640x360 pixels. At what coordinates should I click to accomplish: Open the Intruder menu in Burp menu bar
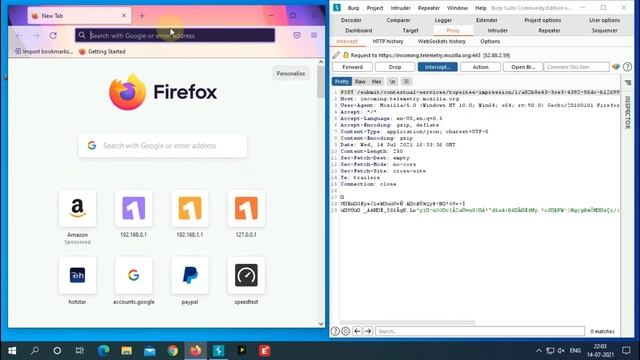[400, 8]
